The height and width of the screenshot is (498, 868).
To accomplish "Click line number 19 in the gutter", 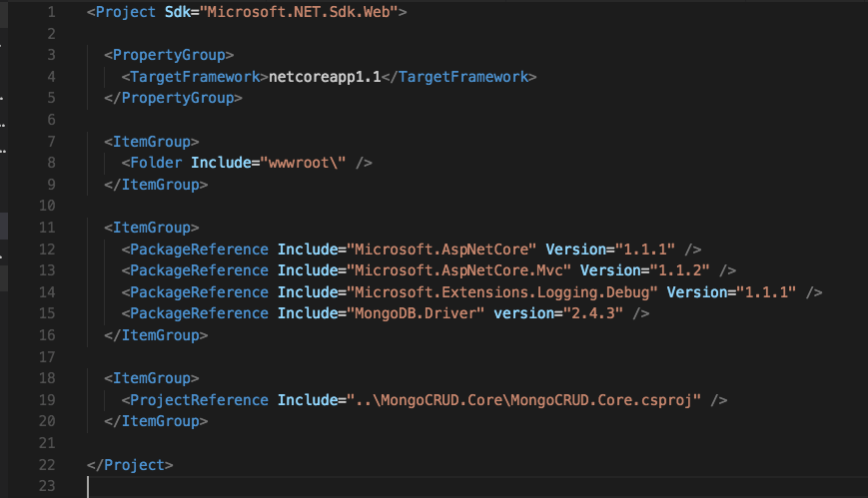I will pyautogui.click(x=47, y=400).
